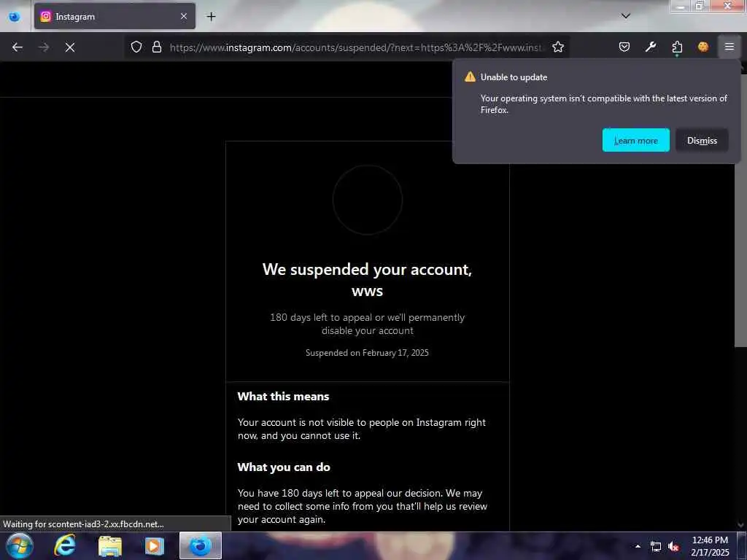The height and width of the screenshot is (560, 747).
Task: Click the Firefox taskbar button
Action: pos(201,545)
